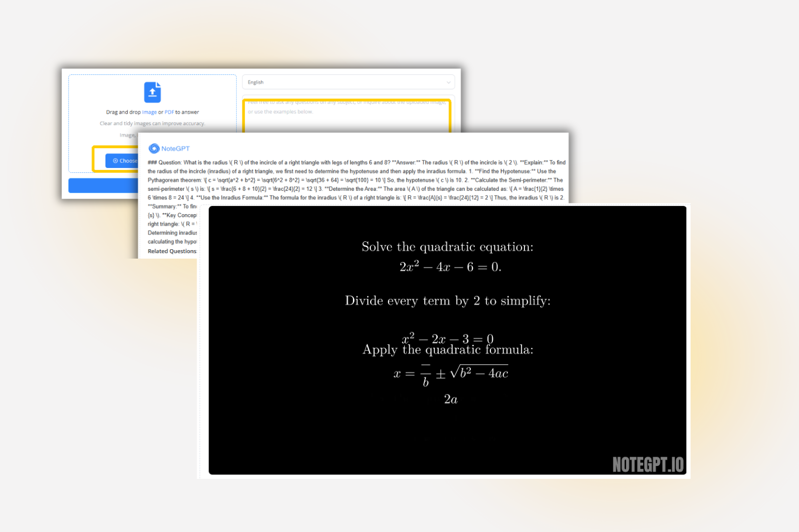Expand the Related Questions section
The height and width of the screenshot is (532, 799).
point(173,251)
